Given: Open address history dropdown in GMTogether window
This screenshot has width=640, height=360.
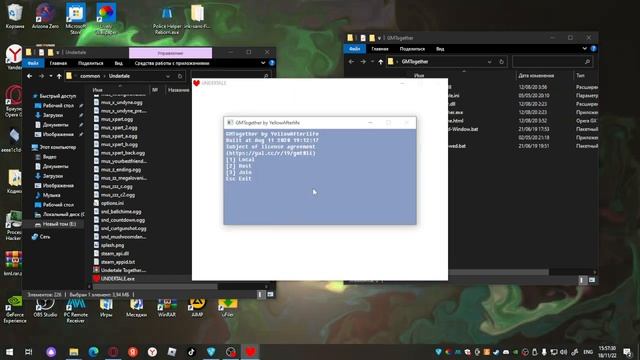Looking at the screenshot, I should tap(489, 62).
